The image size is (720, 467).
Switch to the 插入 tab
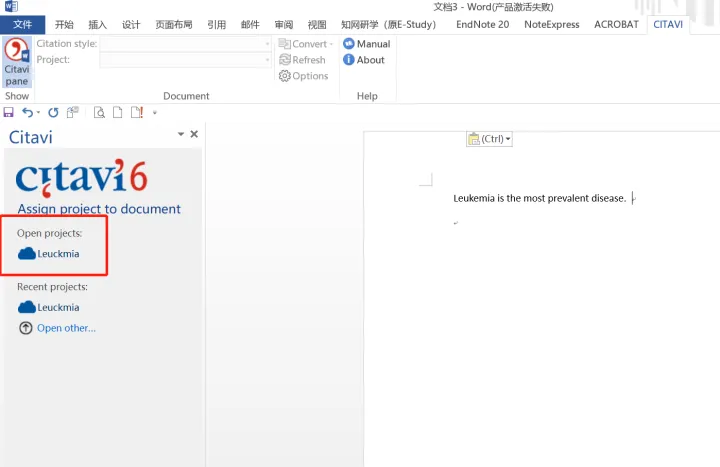[97, 25]
